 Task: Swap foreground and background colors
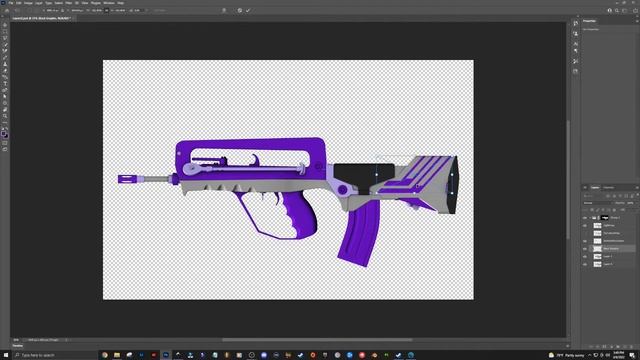(7, 129)
